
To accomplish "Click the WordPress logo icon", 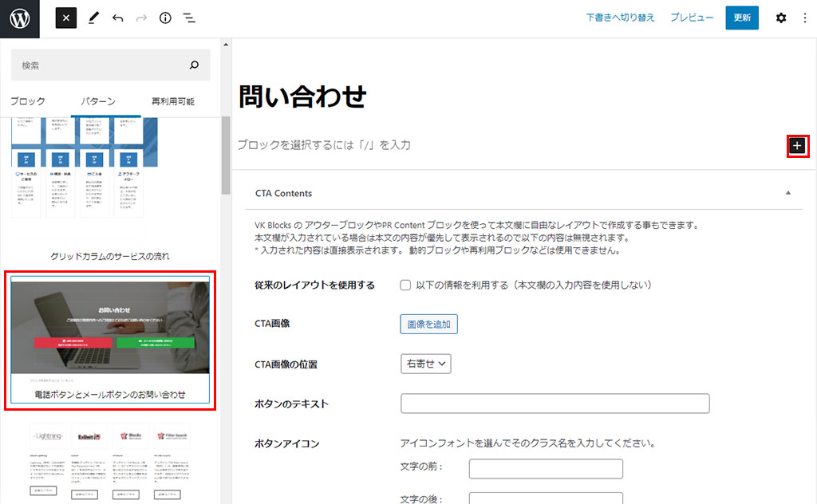I will point(19,18).
